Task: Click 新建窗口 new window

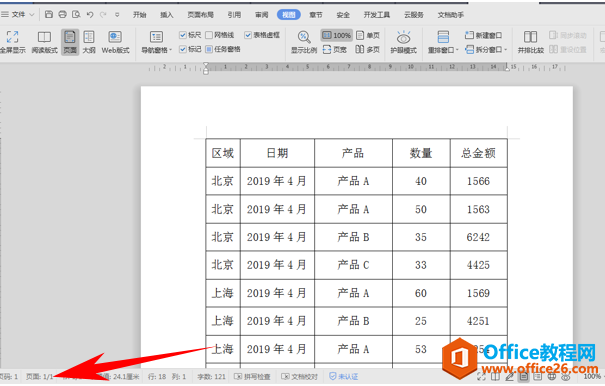Action: [x=483, y=36]
